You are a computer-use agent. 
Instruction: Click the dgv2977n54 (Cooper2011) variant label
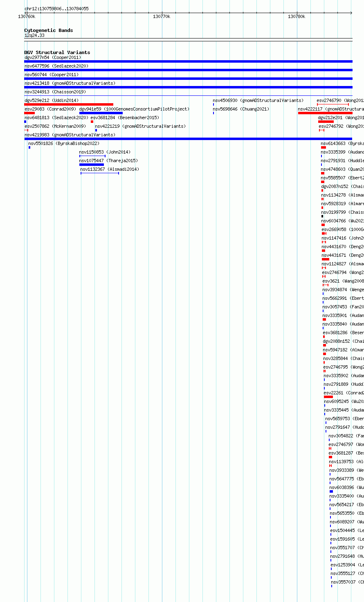(x=53, y=57)
